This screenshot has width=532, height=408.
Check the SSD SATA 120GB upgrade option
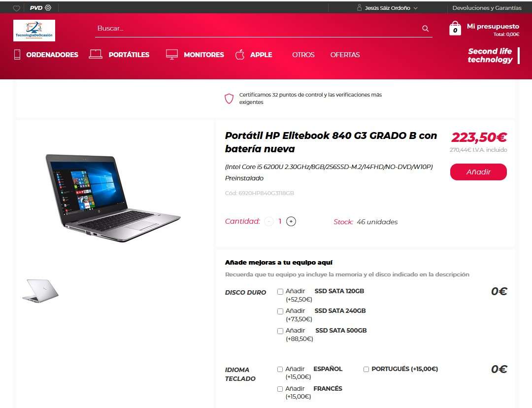(280, 292)
